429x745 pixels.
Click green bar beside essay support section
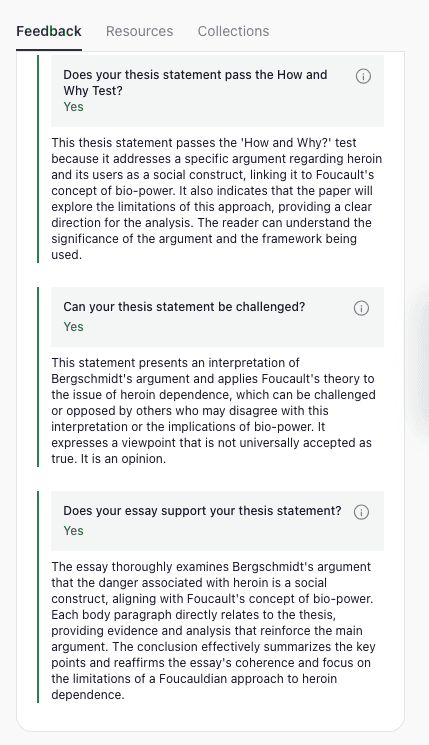[x=38, y=597]
